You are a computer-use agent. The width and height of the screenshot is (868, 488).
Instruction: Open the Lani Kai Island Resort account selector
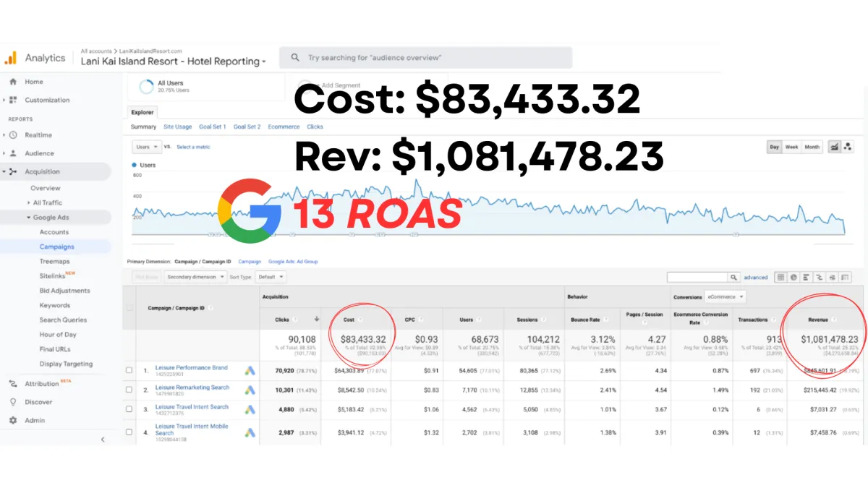tap(174, 61)
